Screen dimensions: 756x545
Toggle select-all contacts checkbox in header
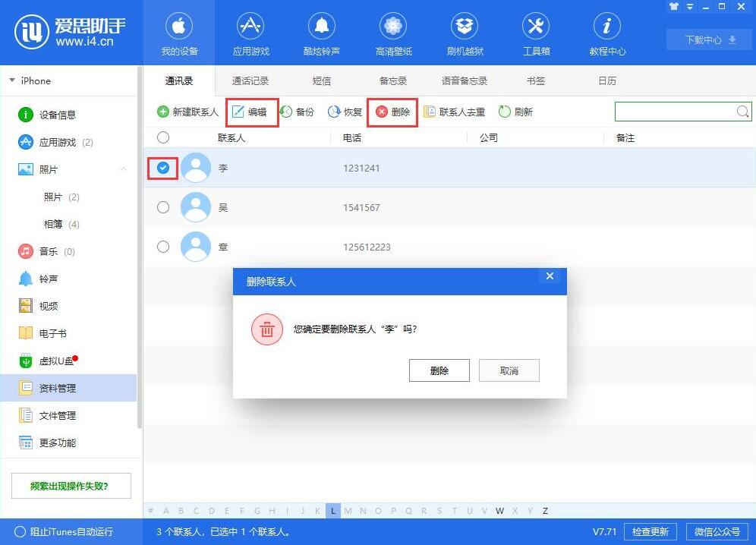[x=163, y=137]
